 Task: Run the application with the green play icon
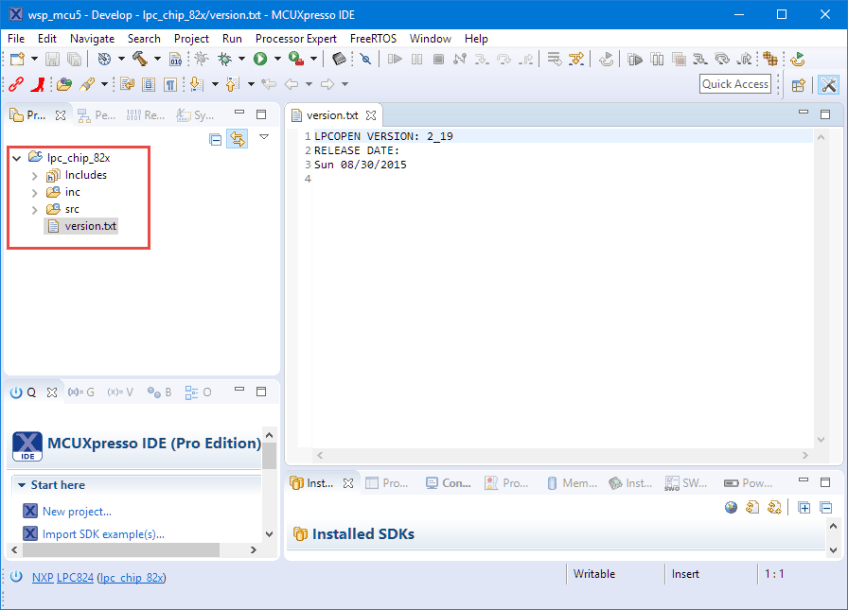pos(261,58)
